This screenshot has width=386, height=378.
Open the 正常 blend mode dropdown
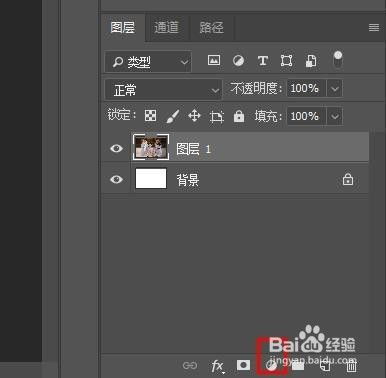tap(163, 90)
